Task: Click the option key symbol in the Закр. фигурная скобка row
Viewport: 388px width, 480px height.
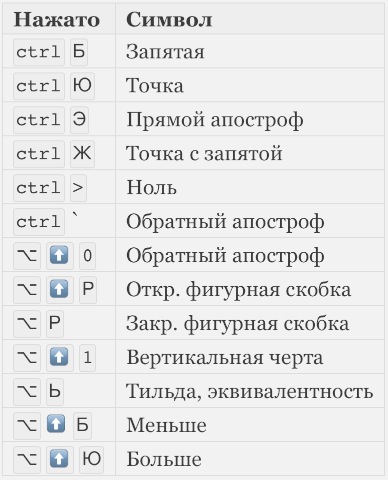Action: (x=27, y=323)
